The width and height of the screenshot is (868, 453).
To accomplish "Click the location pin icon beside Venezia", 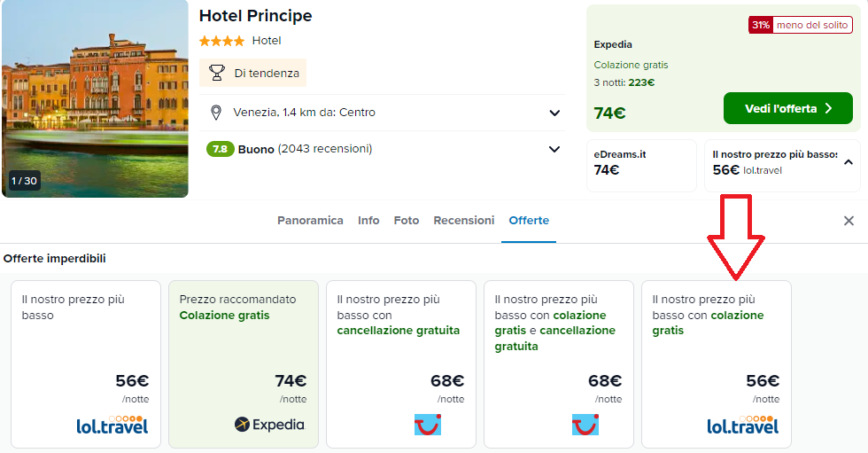I will point(215,113).
